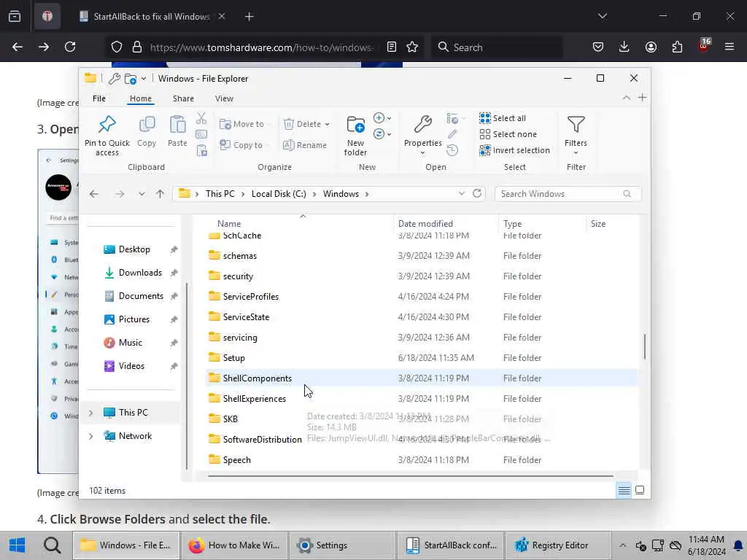This screenshot has height=560, width=747.
Task: Switch to the Share ribbon tab
Action: point(183,98)
